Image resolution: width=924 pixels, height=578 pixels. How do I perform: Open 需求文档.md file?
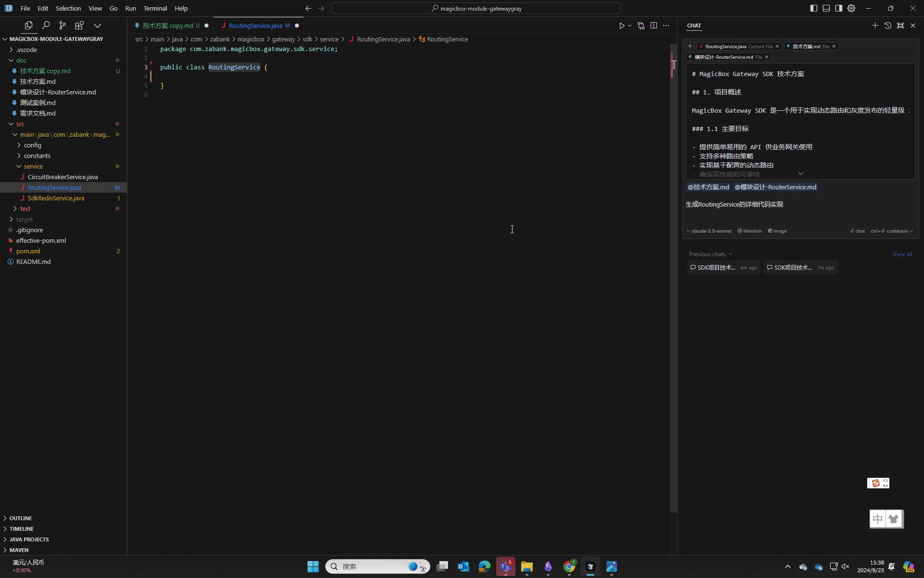click(x=38, y=113)
